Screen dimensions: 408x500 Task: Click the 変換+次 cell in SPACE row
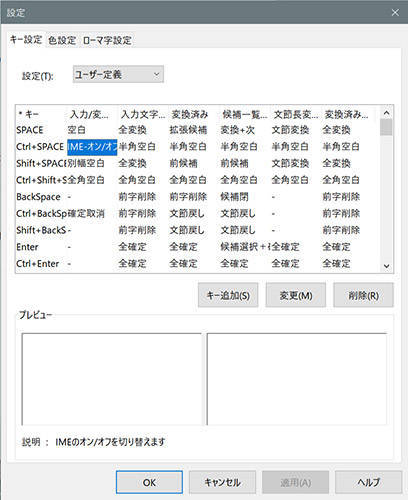(238, 130)
